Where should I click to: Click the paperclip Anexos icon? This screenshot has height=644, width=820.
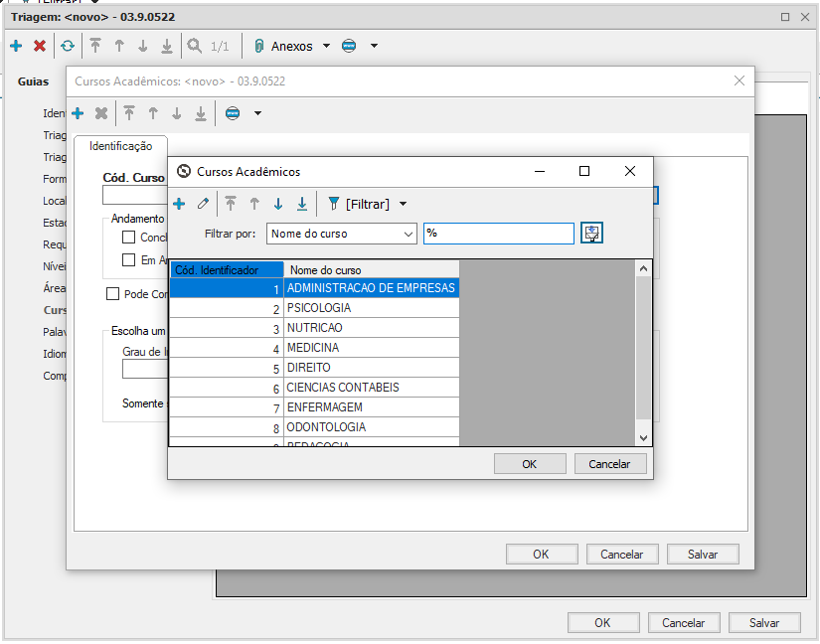pyautogui.click(x=258, y=46)
